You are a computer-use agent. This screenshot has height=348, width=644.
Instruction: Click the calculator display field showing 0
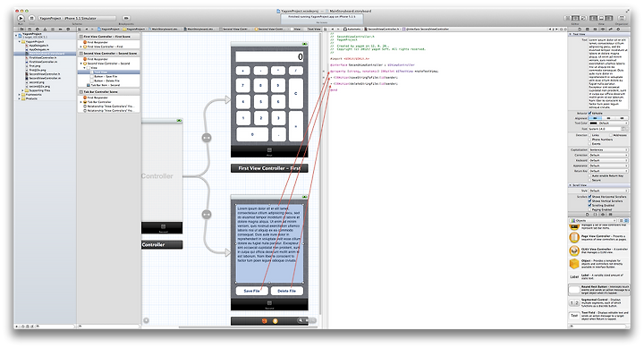click(269, 56)
